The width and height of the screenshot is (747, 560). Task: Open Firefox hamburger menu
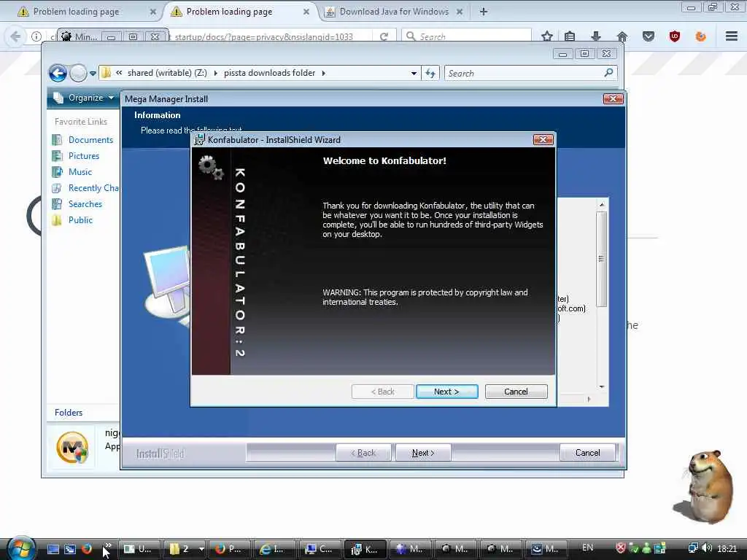click(x=732, y=36)
